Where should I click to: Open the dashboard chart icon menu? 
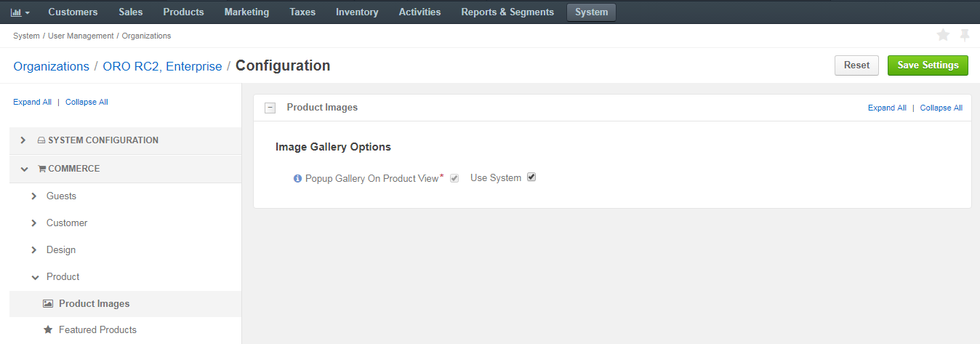click(20, 12)
